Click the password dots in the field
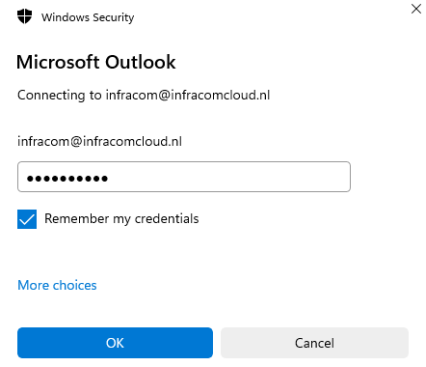 click(x=67, y=179)
